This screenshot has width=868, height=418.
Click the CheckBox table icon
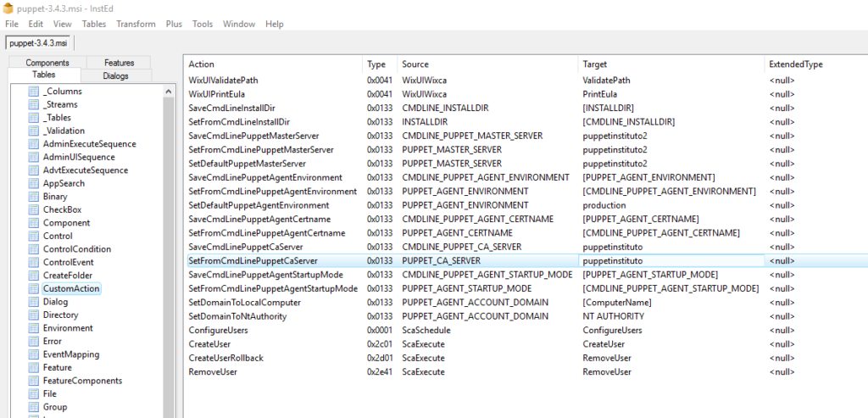click(34, 209)
